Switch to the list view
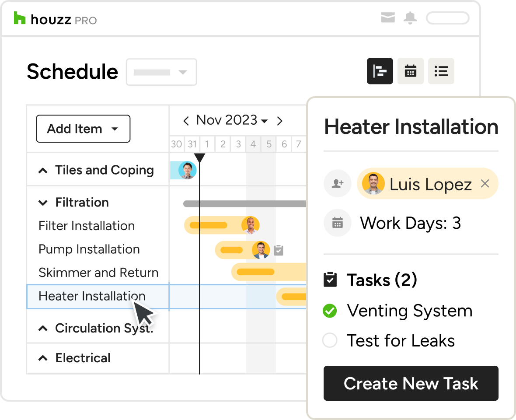 click(x=441, y=71)
